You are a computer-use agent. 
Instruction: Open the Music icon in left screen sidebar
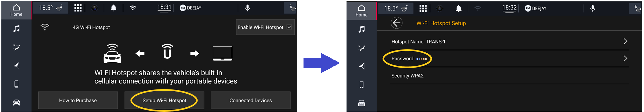point(16,29)
